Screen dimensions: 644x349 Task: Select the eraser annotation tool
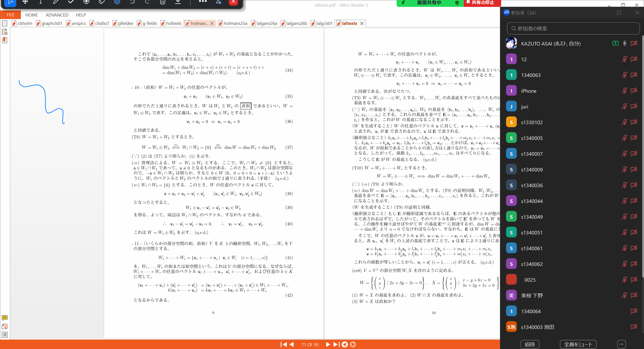pyautogui.click(x=102, y=2)
